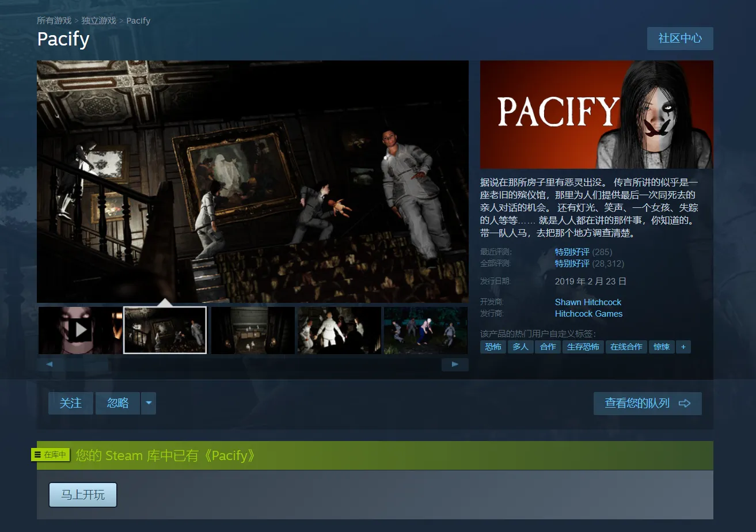Select the 生存恐怖 tag
Image resolution: width=756 pixels, height=532 pixels.
tap(583, 347)
